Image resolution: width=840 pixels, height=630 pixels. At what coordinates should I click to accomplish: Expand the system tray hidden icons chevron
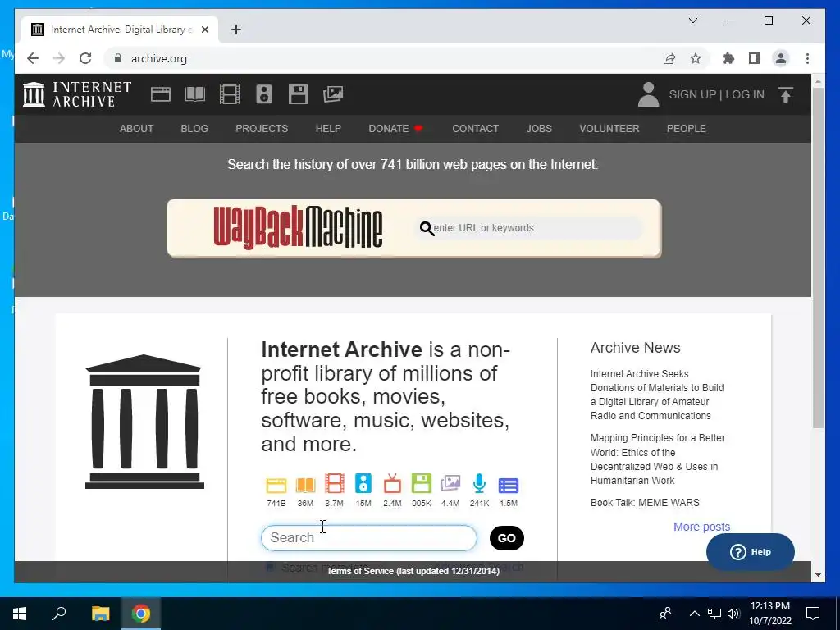(x=694, y=614)
